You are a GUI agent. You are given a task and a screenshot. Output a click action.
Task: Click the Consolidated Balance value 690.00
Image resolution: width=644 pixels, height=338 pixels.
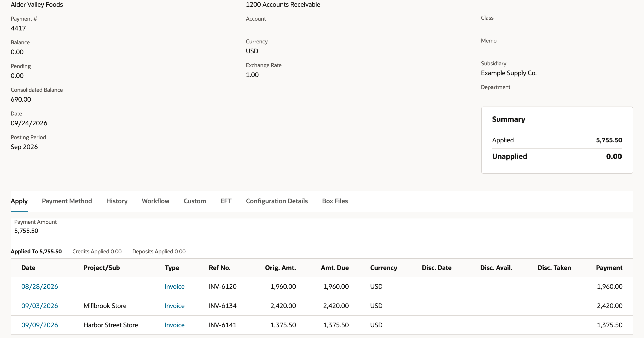click(21, 100)
